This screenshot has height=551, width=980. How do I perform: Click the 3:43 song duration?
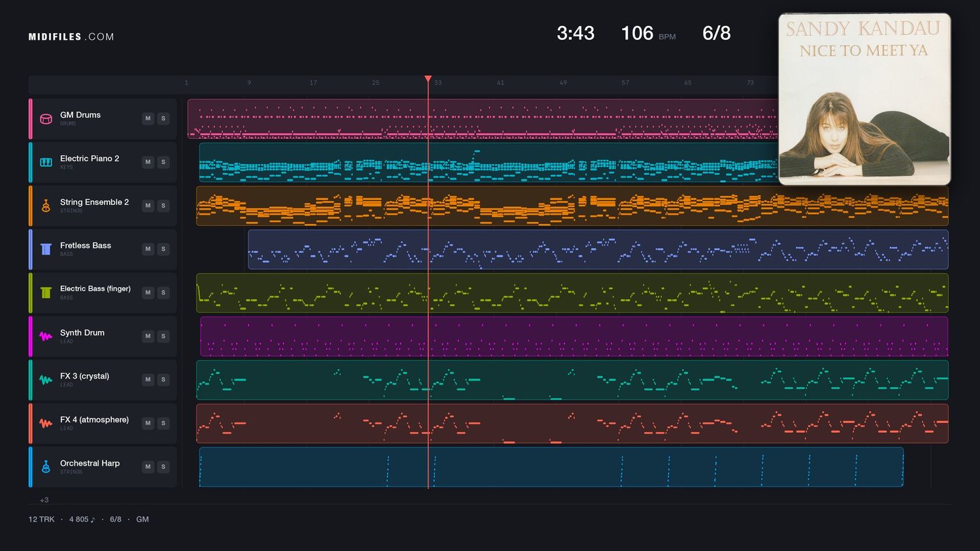[576, 33]
